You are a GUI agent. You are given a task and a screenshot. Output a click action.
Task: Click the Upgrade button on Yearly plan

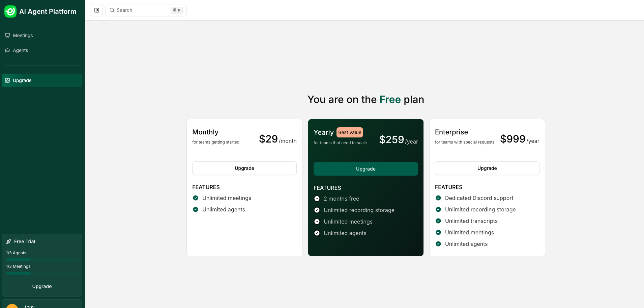tap(366, 169)
